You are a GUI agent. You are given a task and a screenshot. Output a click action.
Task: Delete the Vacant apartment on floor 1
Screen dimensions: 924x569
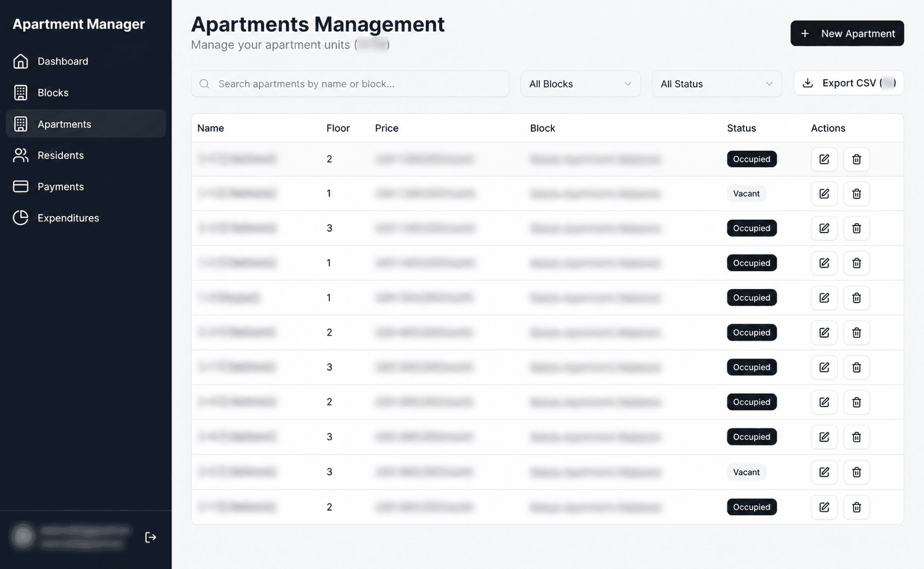point(856,194)
